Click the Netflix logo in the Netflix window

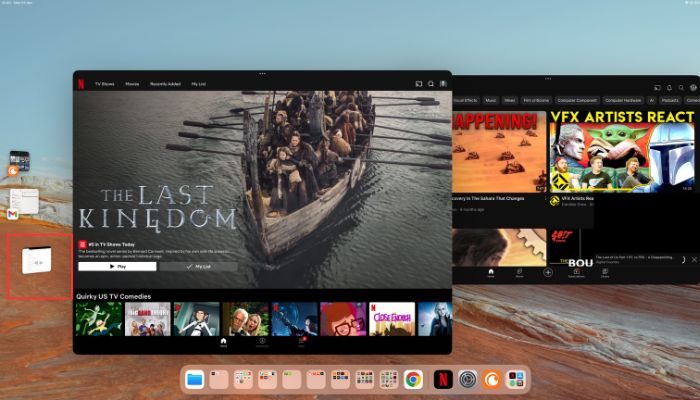point(81,84)
